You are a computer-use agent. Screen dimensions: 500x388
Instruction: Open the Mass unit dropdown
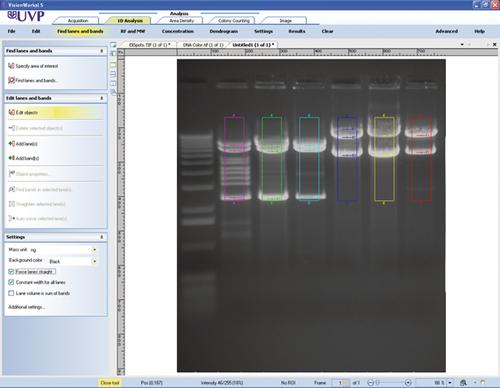pos(95,250)
